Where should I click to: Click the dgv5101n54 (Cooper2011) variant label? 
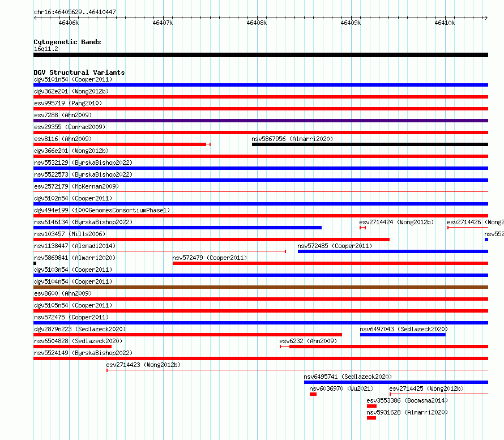pos(73,79)
